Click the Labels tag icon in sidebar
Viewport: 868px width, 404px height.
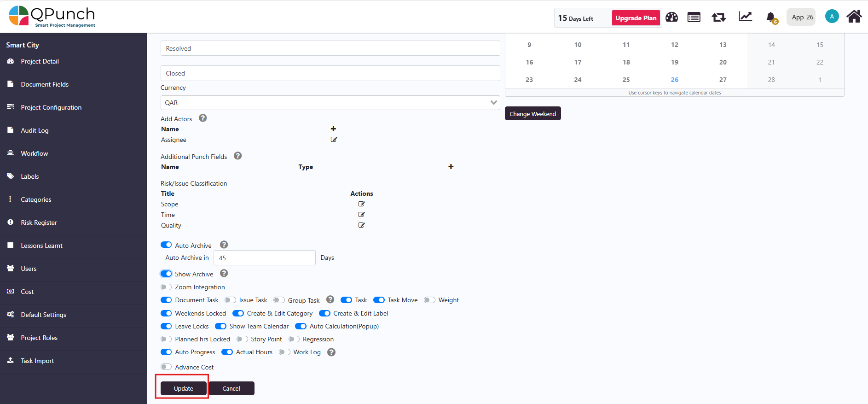(x=11, y=176)
